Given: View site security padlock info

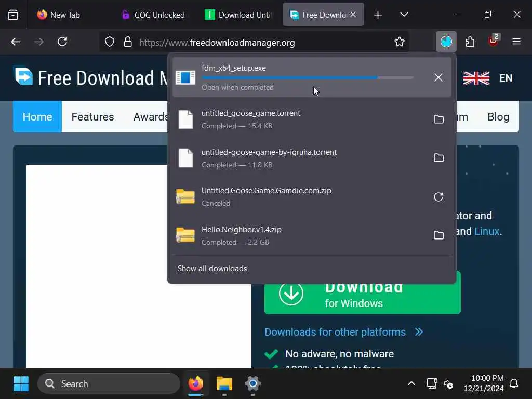Looking at the screenshot, I should [128, 42].
